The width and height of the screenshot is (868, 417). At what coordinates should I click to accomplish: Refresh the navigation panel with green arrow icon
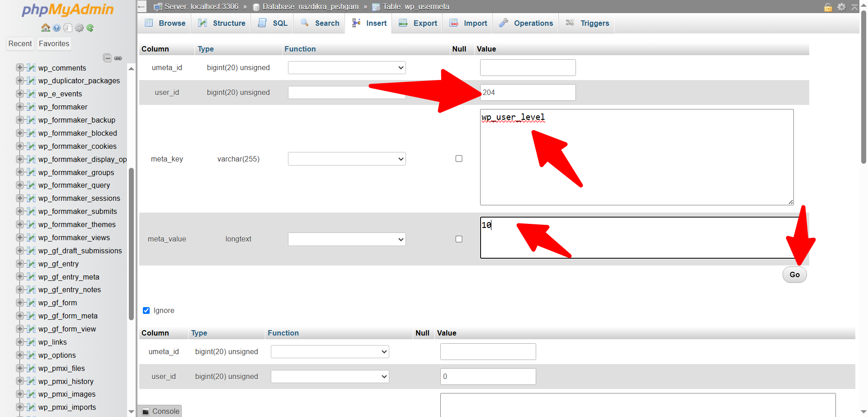click(90, 28)
